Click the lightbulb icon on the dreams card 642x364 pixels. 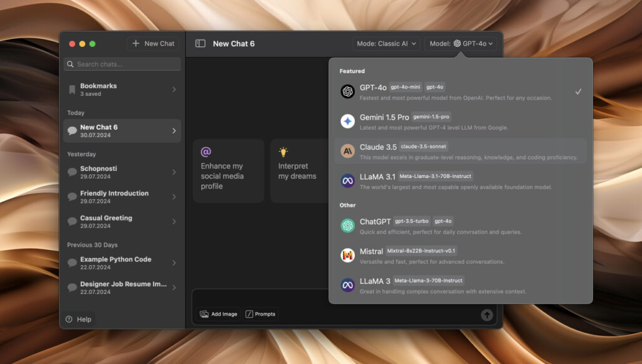pyautogui.click(x=283, y=152)
